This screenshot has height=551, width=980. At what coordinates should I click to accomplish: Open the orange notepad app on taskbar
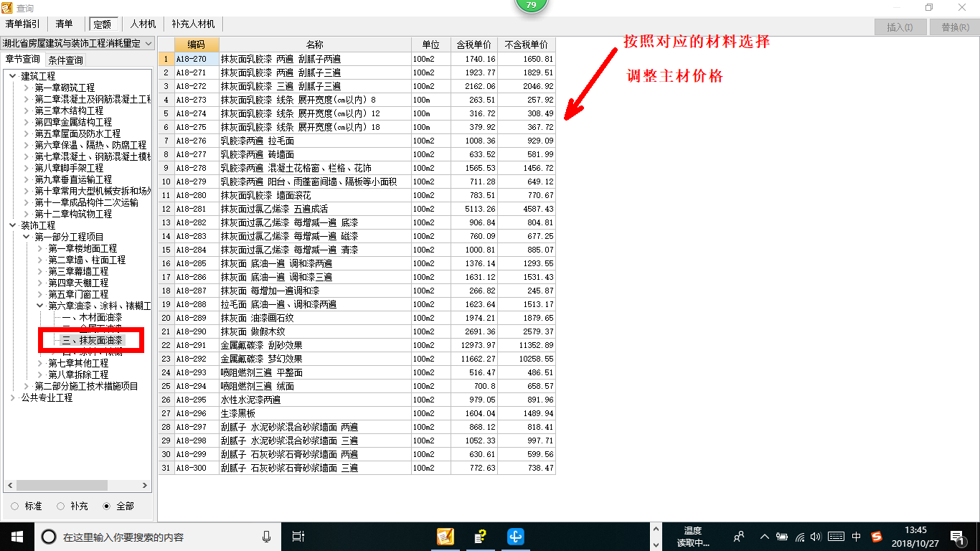coord(446,537)
